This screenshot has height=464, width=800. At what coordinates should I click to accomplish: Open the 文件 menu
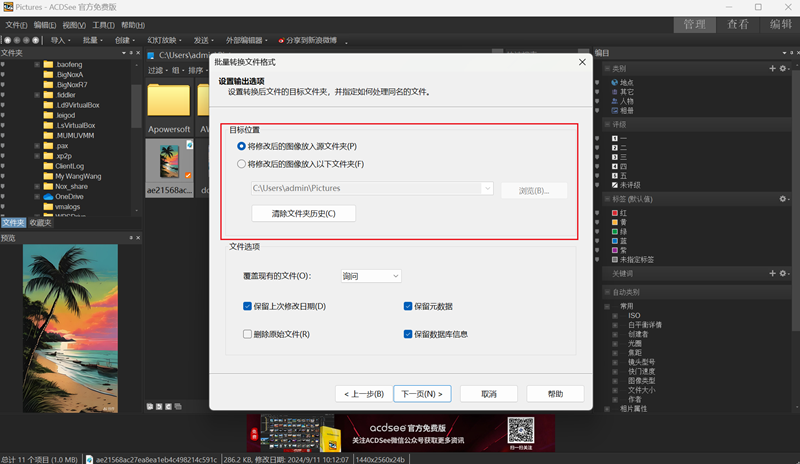point(16,25)
